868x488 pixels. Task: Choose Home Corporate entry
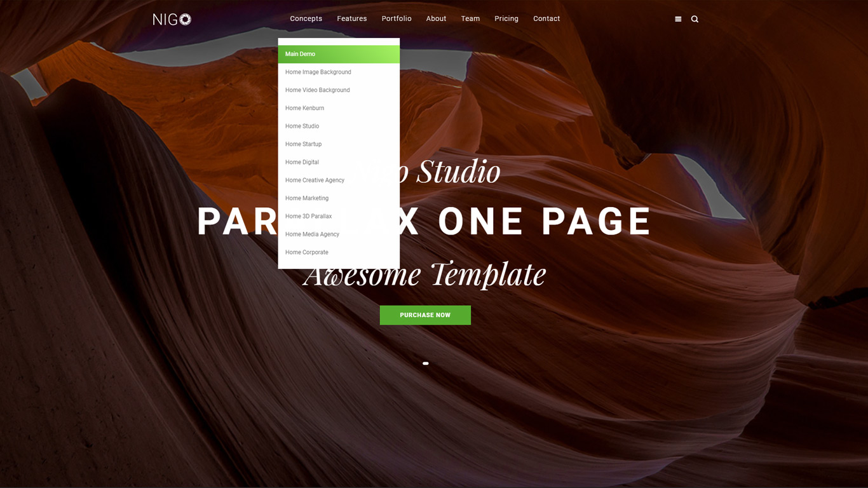(339, 252)
